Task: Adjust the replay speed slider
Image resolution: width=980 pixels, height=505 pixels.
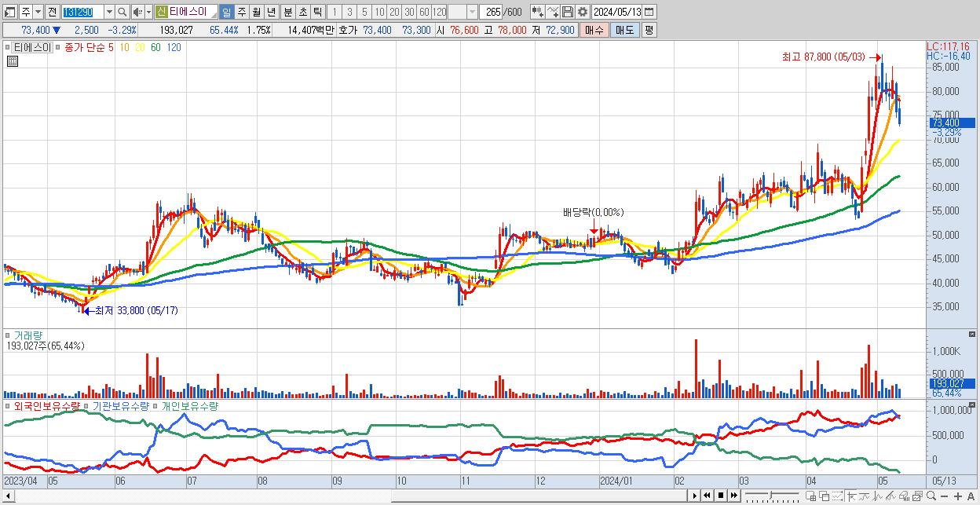Action: tap(772, 495)
